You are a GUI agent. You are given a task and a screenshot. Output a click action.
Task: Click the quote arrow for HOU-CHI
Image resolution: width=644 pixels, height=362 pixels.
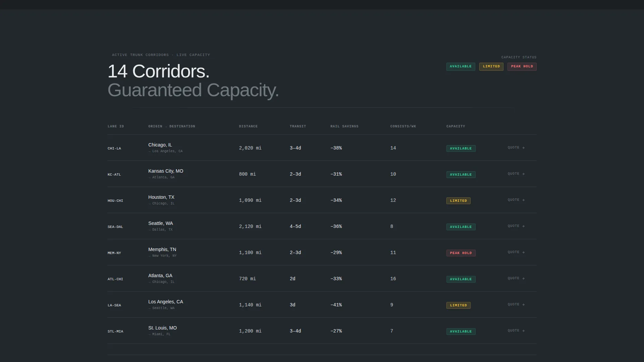tap(516, 200)
